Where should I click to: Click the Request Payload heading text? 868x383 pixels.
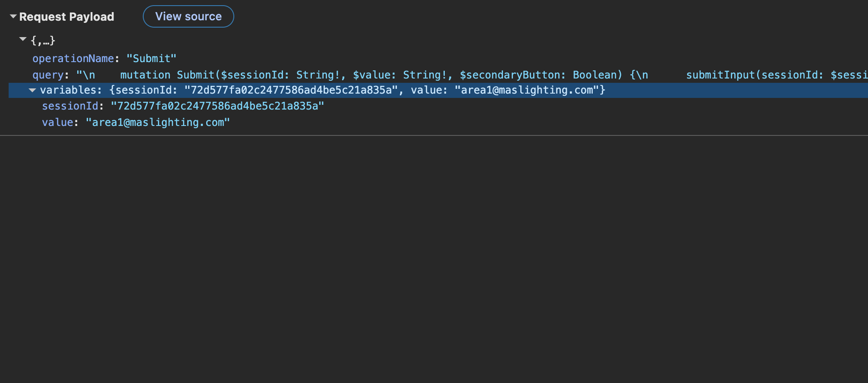point(67,17)
